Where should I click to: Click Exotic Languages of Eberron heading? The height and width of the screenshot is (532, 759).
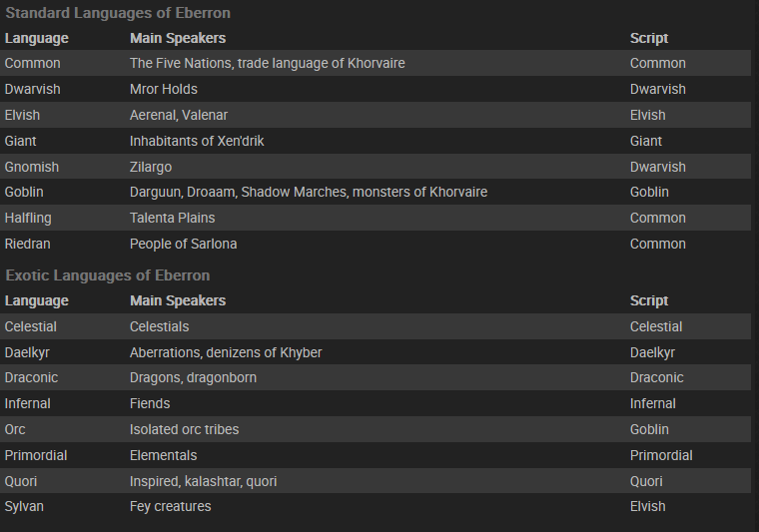click(108, 275)
